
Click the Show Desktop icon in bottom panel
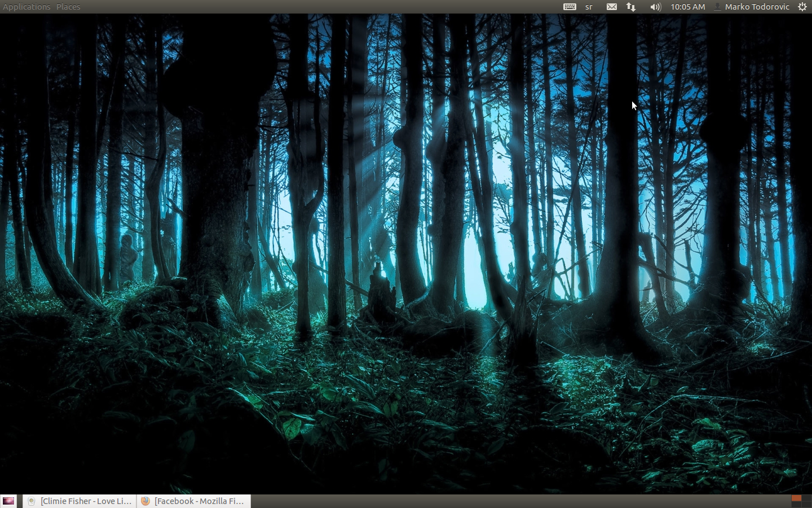point(8,501)
